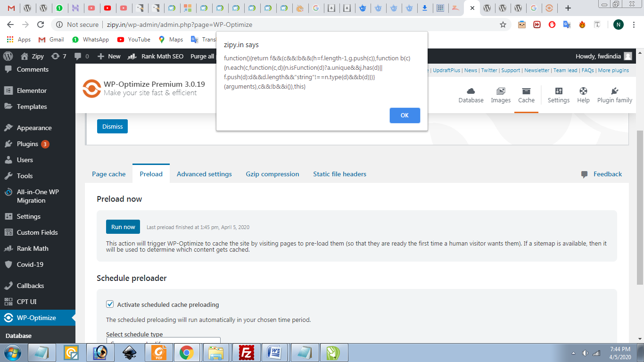
Task: Open the 7 updates admin bar icon
Action: [x=58, y=56]
